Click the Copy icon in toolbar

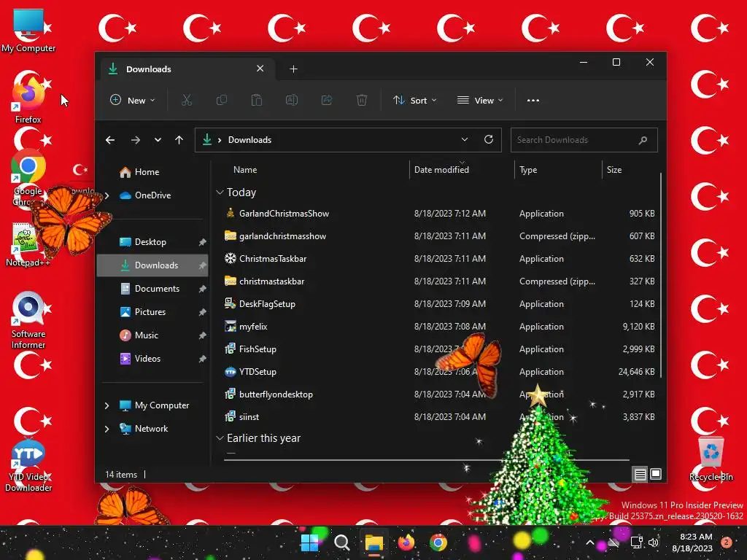click(222, 100)
